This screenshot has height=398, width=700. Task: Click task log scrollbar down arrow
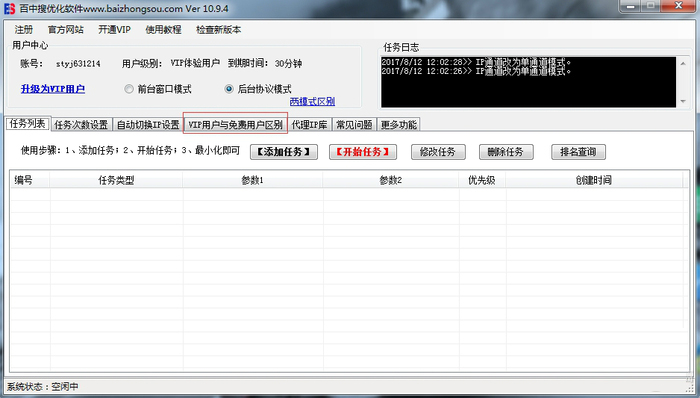tap(683, 101)
